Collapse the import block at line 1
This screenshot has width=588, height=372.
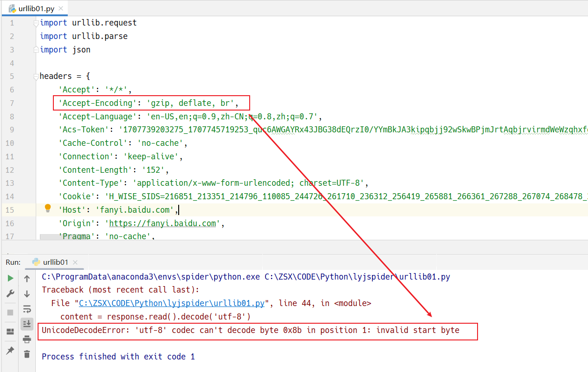point(36,23)
